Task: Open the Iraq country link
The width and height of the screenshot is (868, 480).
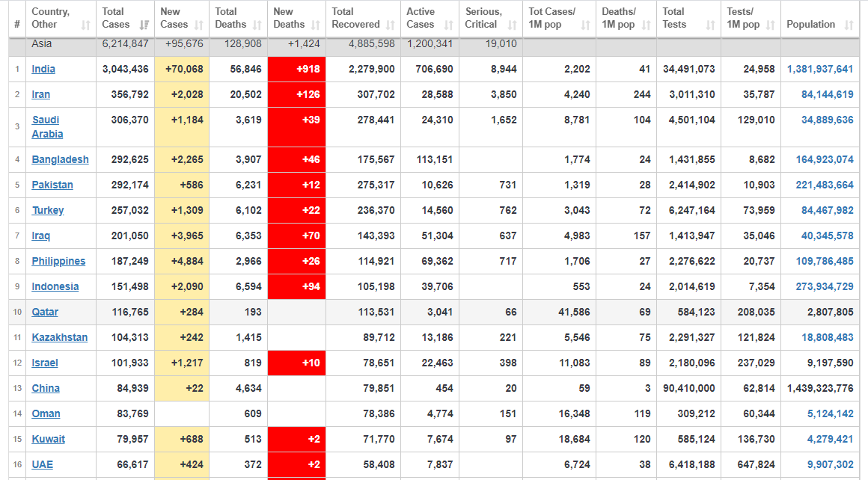Action: tap(41, 236)
